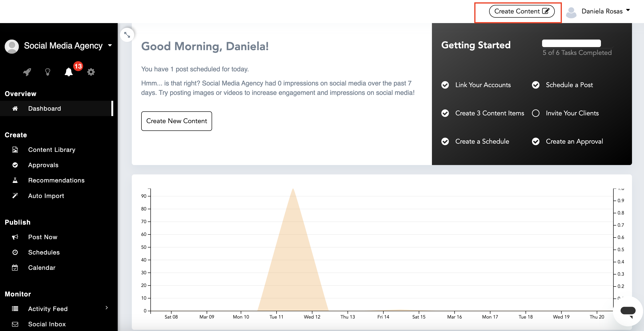Screen dimensions: 644x331
Task: Click the expand arrows icon
Action: pyautogui.click(x=127, y=35)
